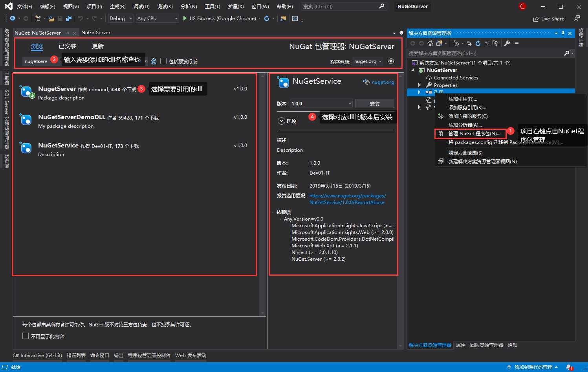The image size is (588, 372).
Task: Toggle the Include prerelease checkbox
Action: point(163,61)
